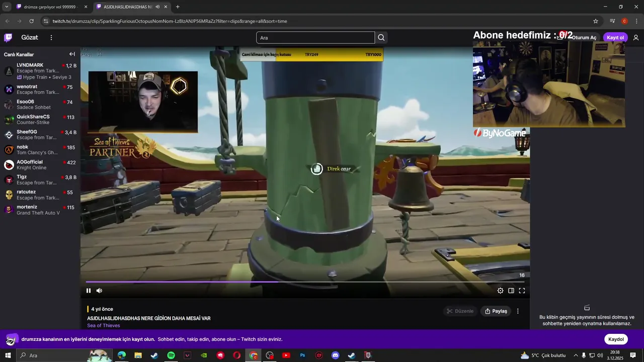Open Microsoft Edge from the taskbar

[122, 355]
